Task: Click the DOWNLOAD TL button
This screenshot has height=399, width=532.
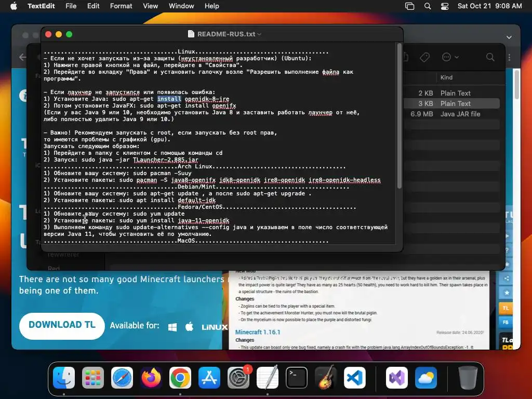Action: 62,326
